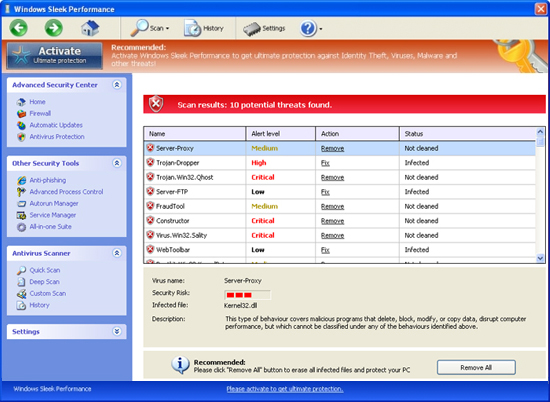Open the Automatic Updates link
550x402 pixels.
click(56, 125)
